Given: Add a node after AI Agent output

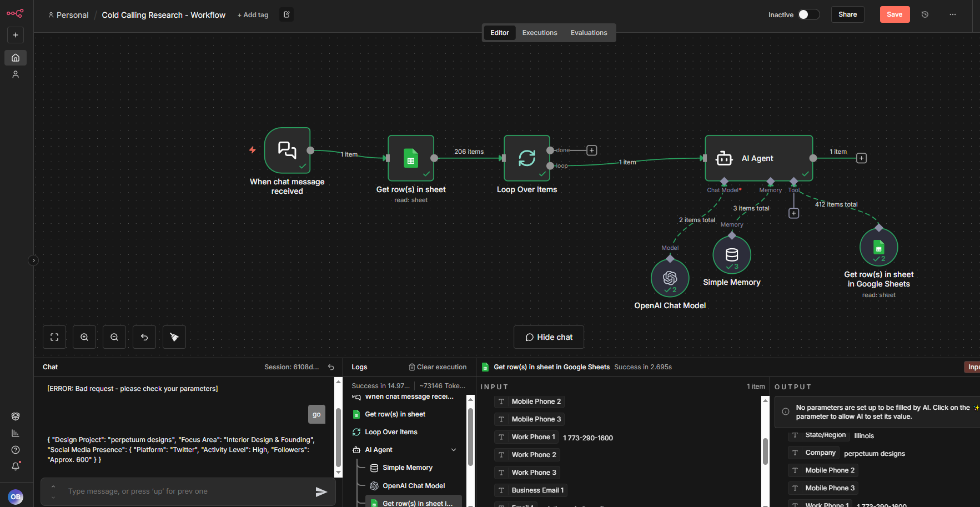Looking at the screenshot, I should (x=861, y=158).
